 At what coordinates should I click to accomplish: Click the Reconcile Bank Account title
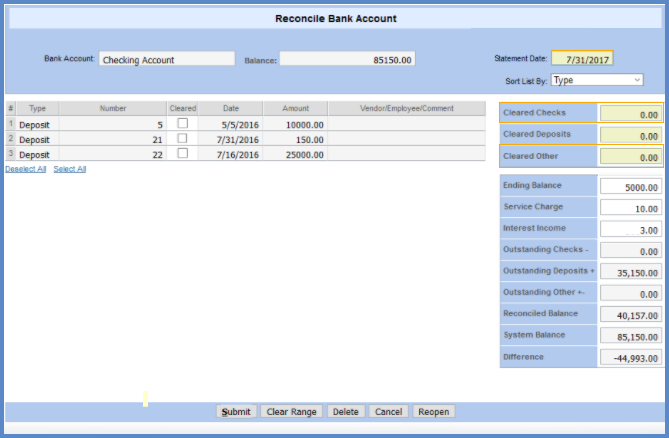(x=336, y=18)
